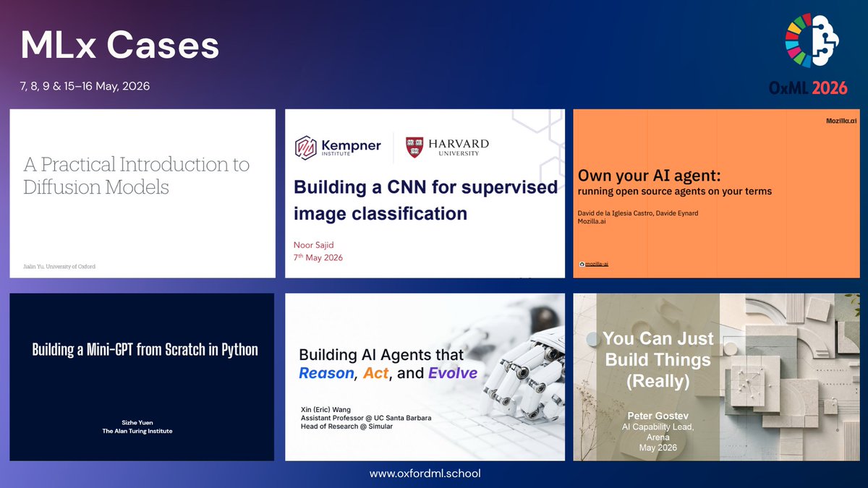Screen dimensions: 868x488
Task: Click the www.oxfordml.school link
Action: pyautogui.click(x=425, y=474)
